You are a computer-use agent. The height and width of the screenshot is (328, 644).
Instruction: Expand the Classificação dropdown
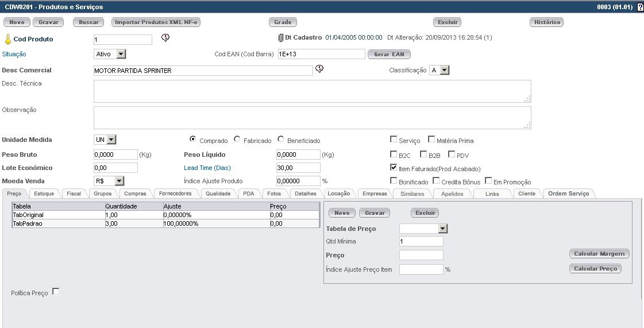[x=444, y=70]
